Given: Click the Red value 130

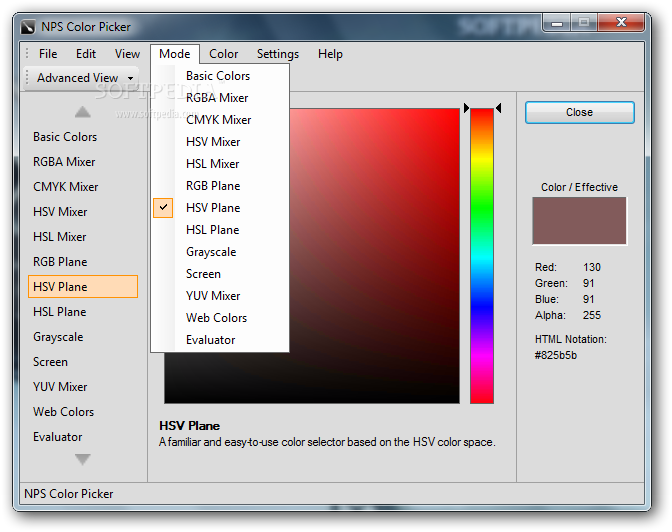Looking at the screenshot, I should pyautogui.click(x=592, y=268).
